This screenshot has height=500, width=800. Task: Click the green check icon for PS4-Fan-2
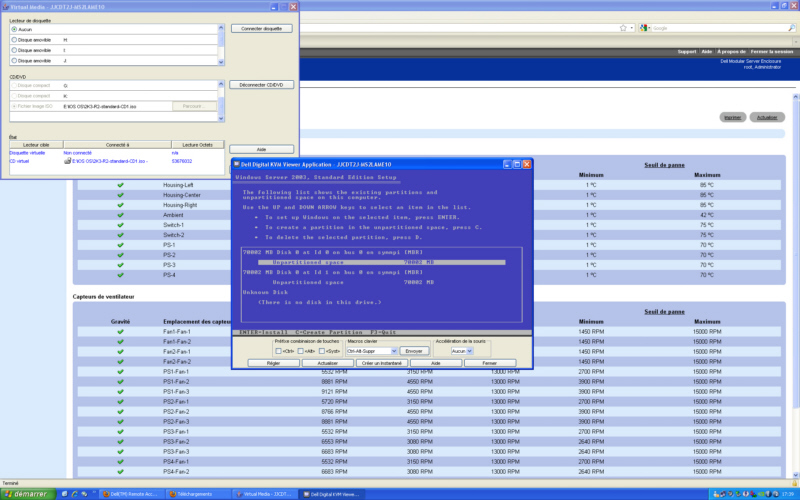(120, 472)
